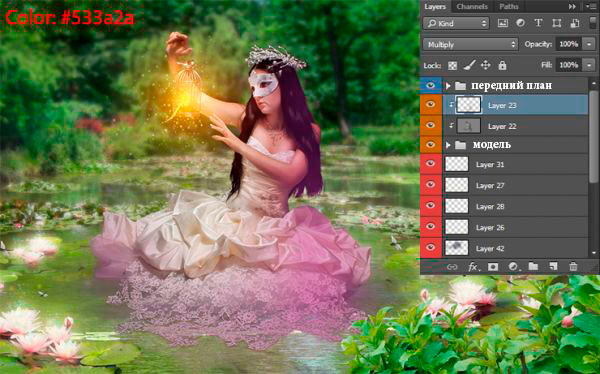Filter layers by pixel layer icon

click(502, 23)
